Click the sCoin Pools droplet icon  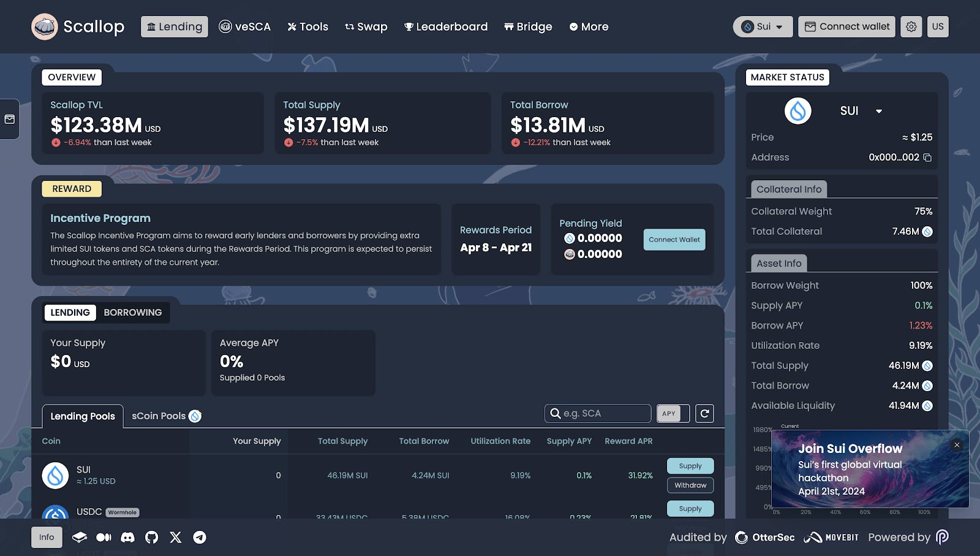click(195, 416)
